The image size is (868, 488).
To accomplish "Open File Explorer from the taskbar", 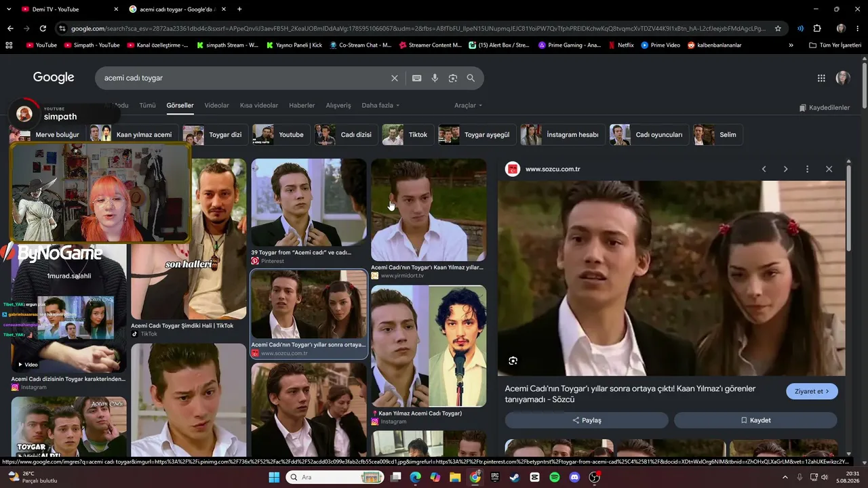I will pyautogui.click(x=455, y=477).
